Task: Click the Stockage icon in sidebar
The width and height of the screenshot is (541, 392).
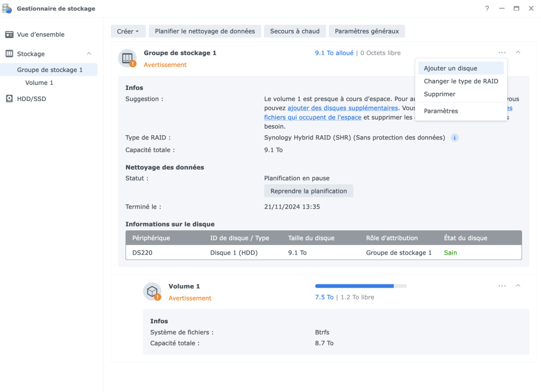Action: click(x=9, y=54)
